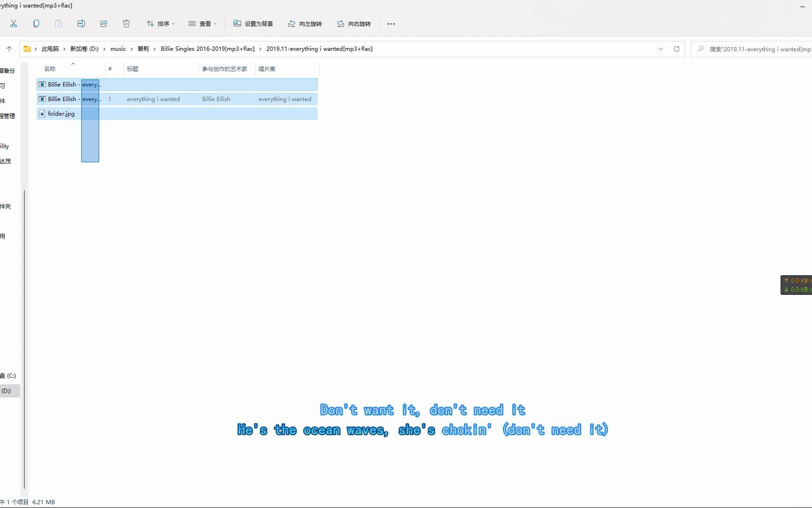
Task: Click the 6.21 MB status bar text
Action: (x=44, y=502)
